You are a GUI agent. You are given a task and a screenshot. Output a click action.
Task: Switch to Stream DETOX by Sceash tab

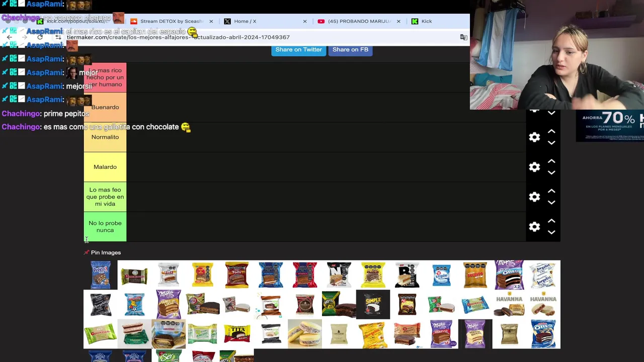(x=171, y=21)
